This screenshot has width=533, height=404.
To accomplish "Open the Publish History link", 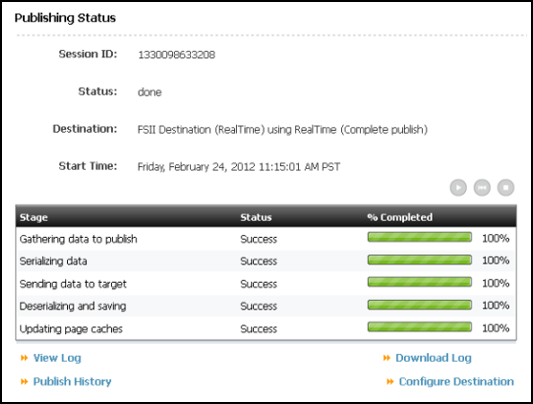I will [x=72, y=382].
